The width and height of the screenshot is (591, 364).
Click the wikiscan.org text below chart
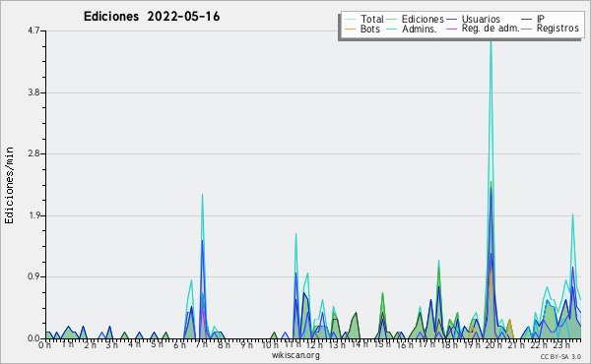[x=295, y=355]
